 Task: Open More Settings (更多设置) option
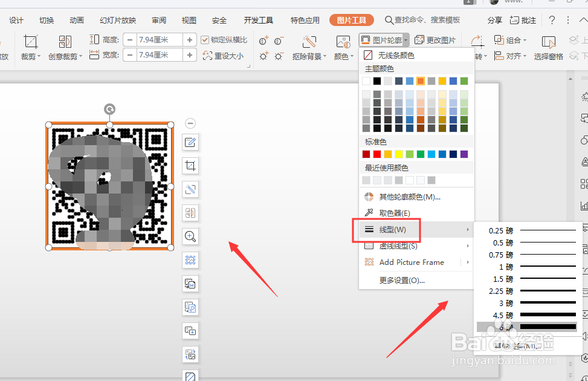(416, 281)
